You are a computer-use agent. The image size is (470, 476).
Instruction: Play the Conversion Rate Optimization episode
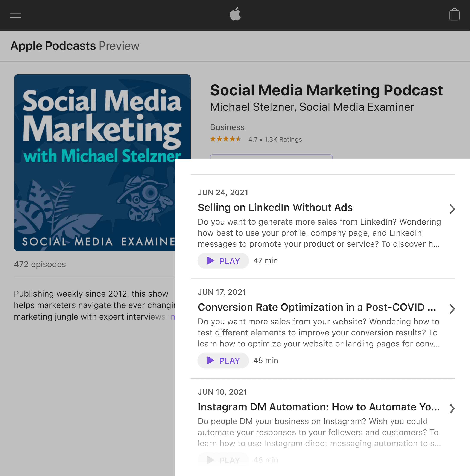(x=223, y=360)
